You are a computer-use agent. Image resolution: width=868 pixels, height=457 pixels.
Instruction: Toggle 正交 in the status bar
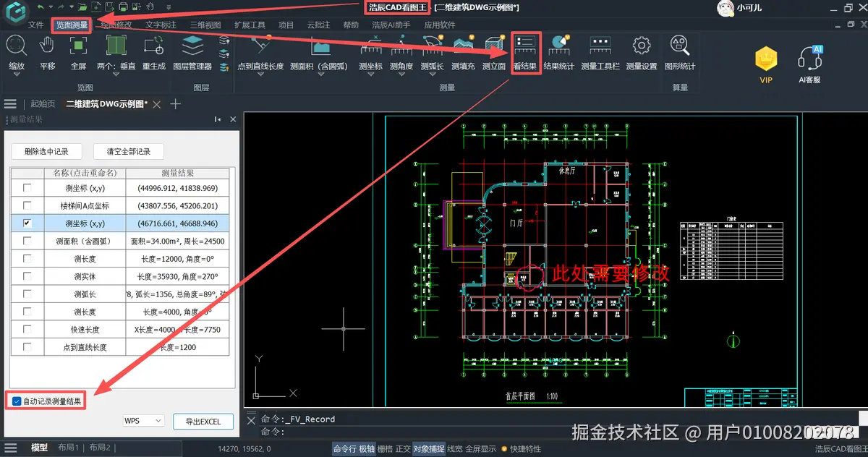click(403, 449)
